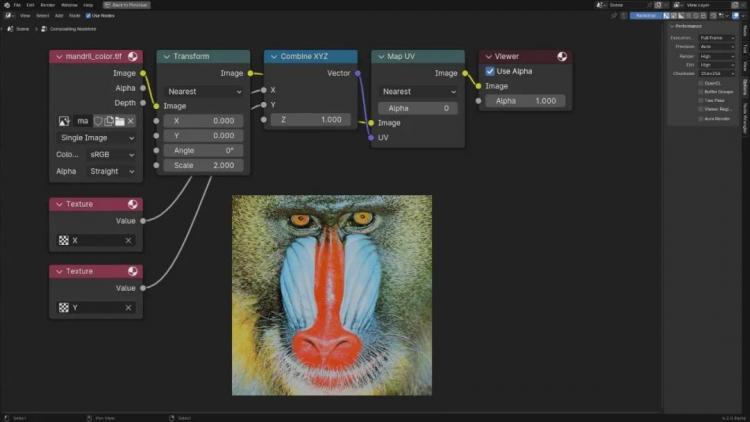Click the X 0.000 field in Transform node
This screenshot has width=750, height=422.
point(203,121)
